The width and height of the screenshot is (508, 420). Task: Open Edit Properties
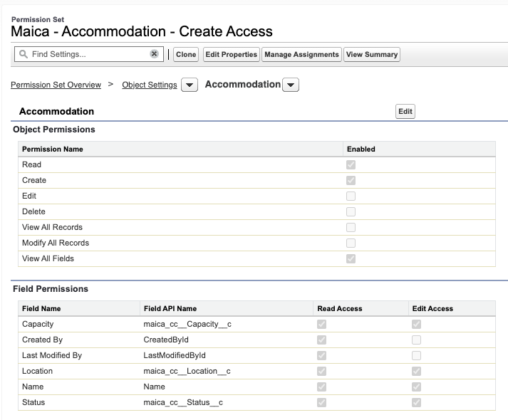pos(231,55)
